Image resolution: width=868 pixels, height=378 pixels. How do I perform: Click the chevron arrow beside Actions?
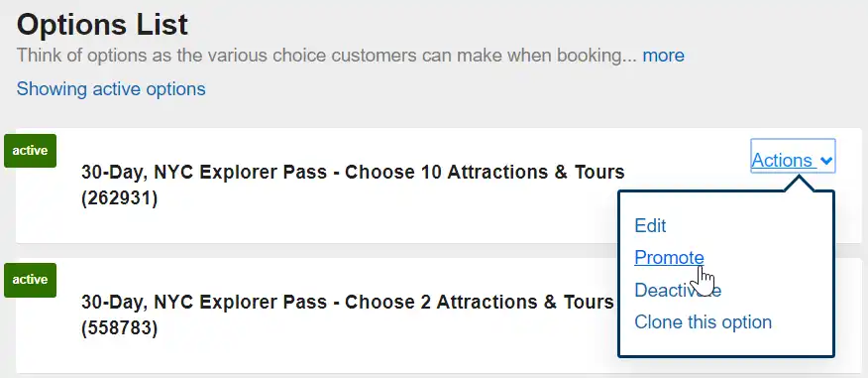[826, 161]
